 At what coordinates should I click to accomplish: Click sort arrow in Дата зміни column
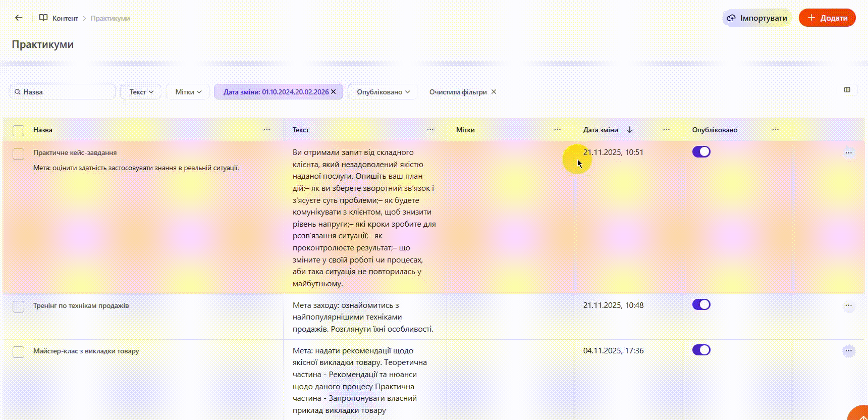(x=629, y=130)
